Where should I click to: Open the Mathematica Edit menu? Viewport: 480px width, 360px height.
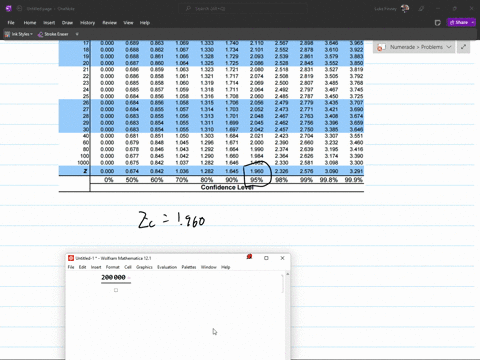pos(82,267)
